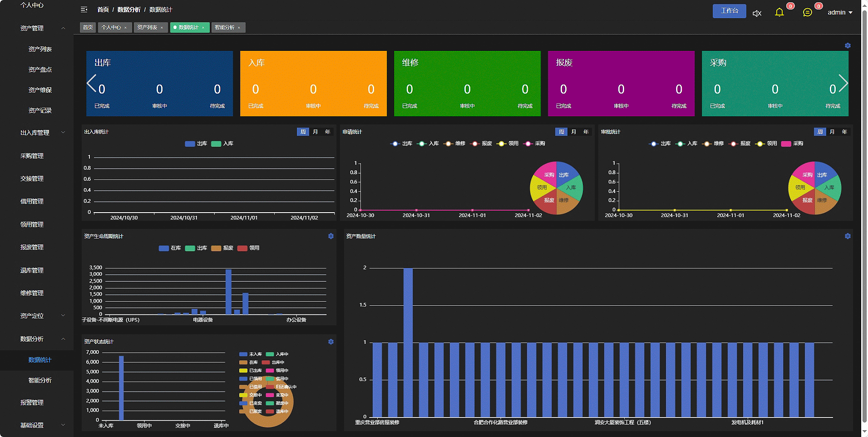Toggle 入库 legend in 出入库统计 chart
The width and height of the screenshot is (868, 437).
pyautogui.click(x=222, y=144)
